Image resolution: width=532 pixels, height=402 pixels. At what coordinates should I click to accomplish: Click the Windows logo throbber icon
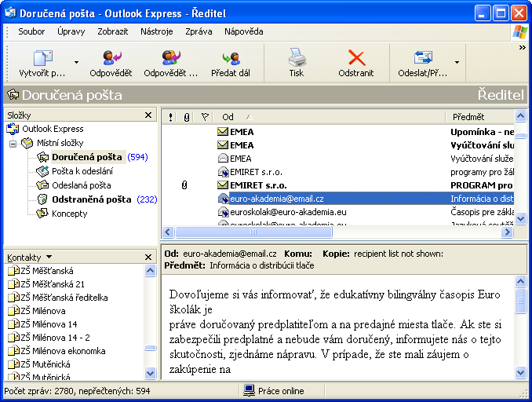click(519, 32)
